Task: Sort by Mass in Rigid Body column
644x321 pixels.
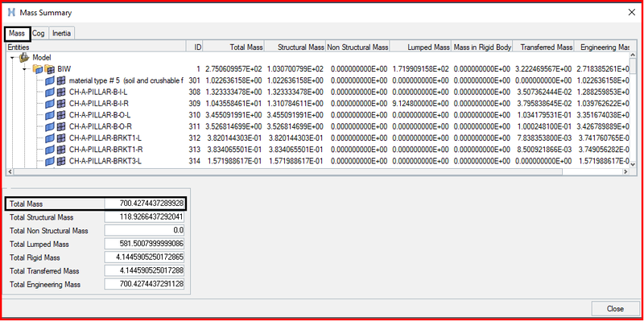Action: 482,47
